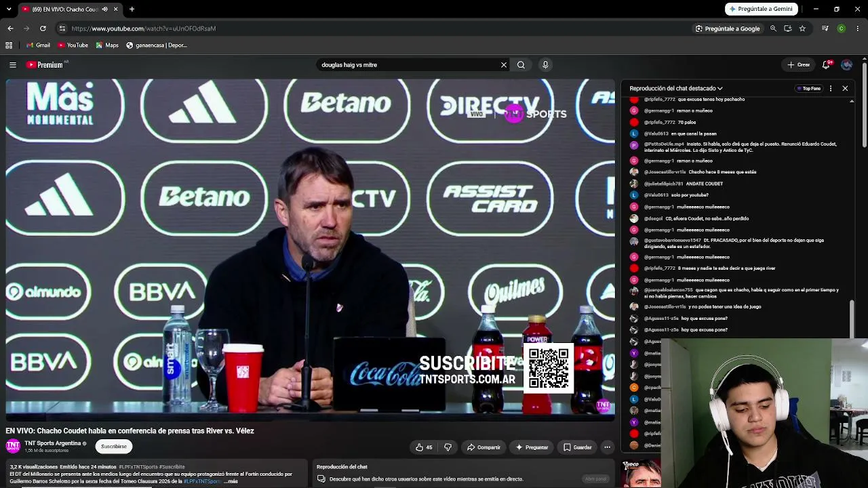The image size is (868, 488).
Task: Click the Pregúntale a Gemini button
Action: (x=761, y=9)
